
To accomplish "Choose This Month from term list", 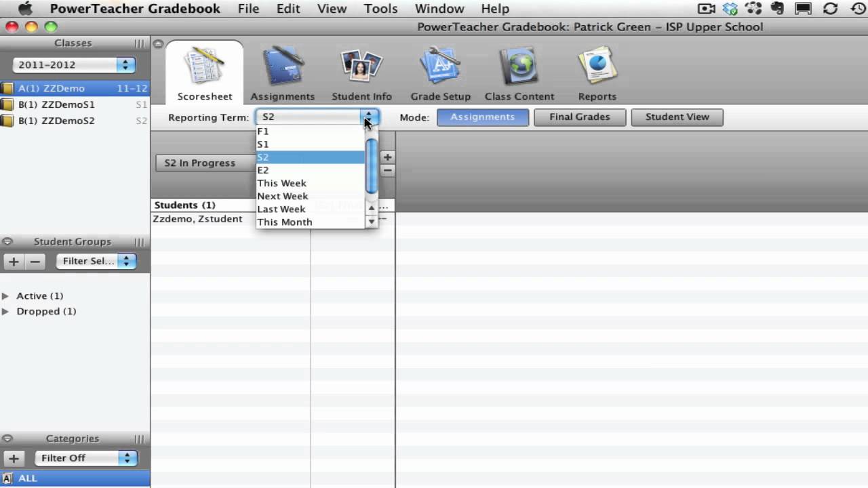I will [311, 222].
